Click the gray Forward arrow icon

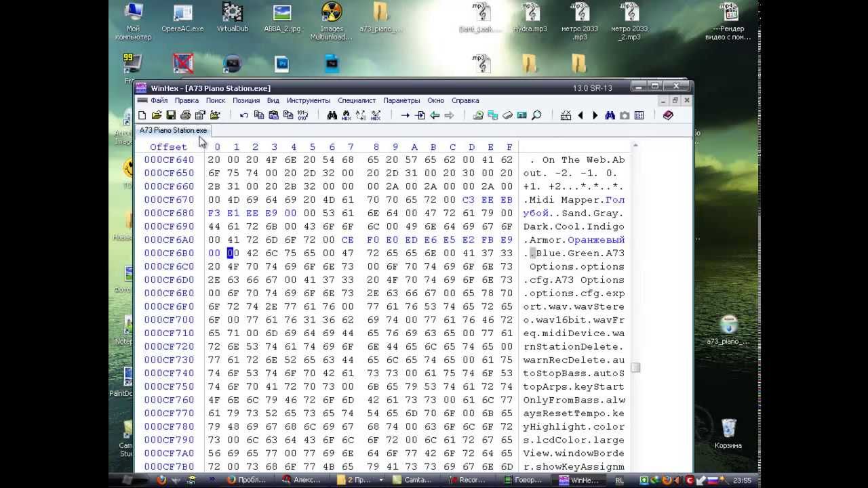(449, 115)
